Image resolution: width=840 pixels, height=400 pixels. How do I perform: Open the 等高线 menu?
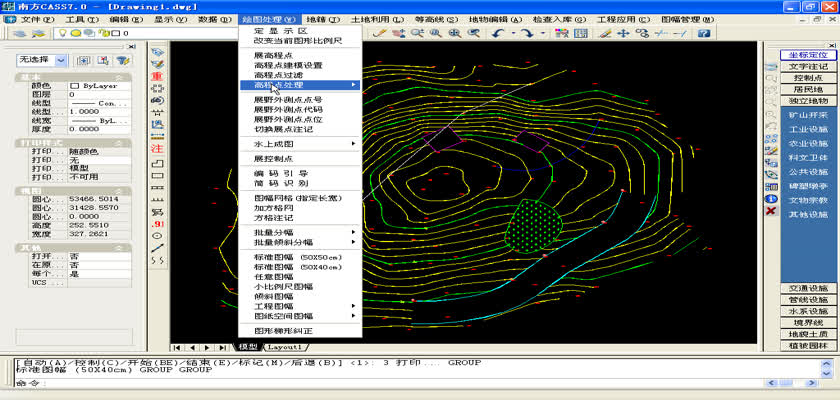(x=437, y=19)
